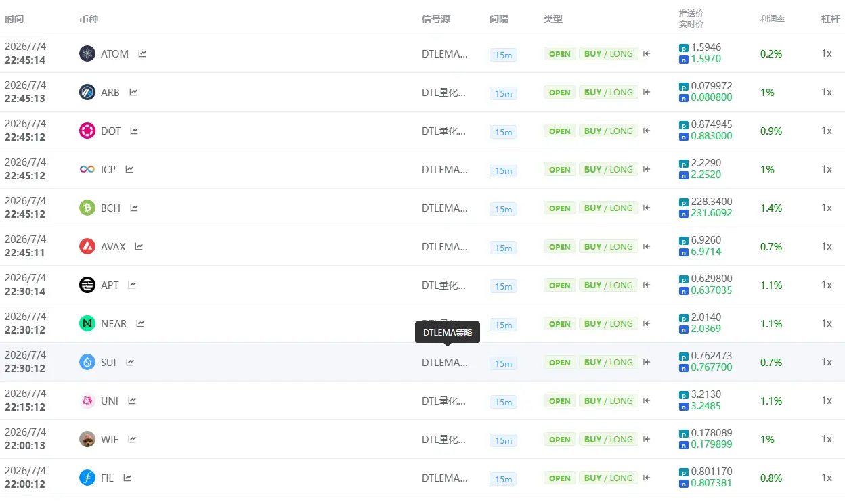Click signal source DTLEMA... in SUI row
The height and width of the screenshot is (504, 845).
point(445,362)
